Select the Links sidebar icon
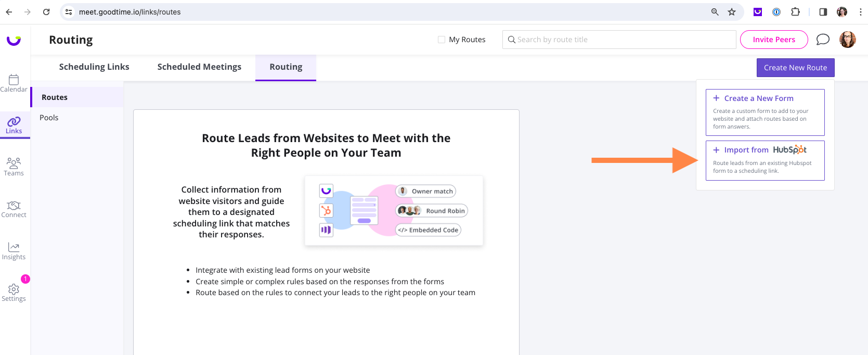This screenshot has width=868, height=355. point(14,122)
